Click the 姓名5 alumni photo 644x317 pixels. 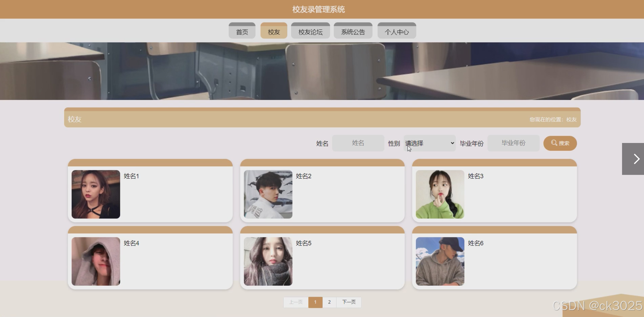pyautogui.click(x=268, y=261)
